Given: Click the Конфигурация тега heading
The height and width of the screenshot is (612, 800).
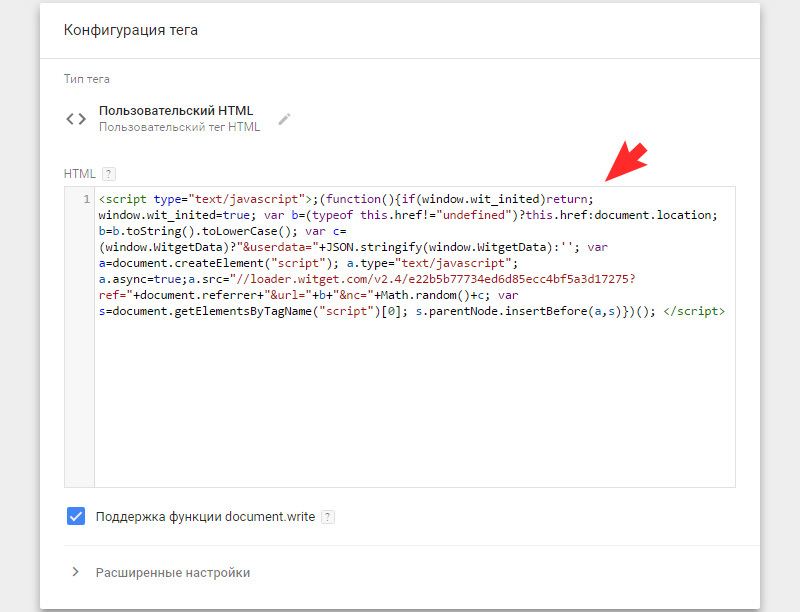Looking at the screenshot, I should [x=131, y=30].
